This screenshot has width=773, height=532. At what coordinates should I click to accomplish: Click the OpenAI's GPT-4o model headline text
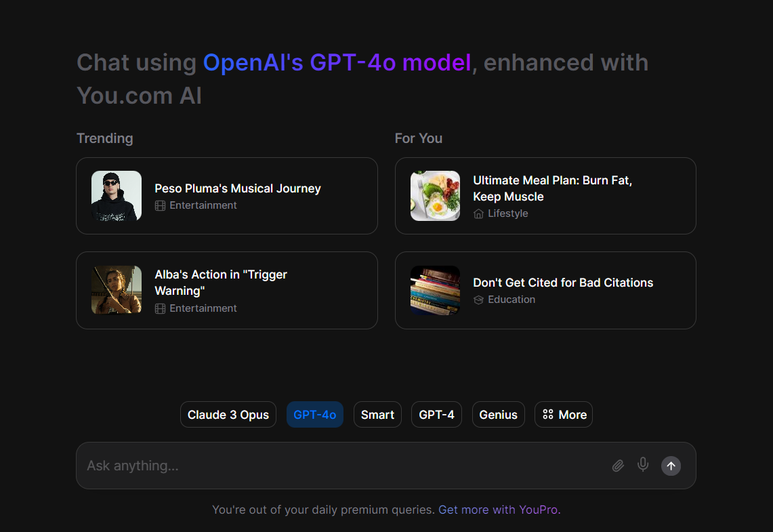[x=337, y=63]
